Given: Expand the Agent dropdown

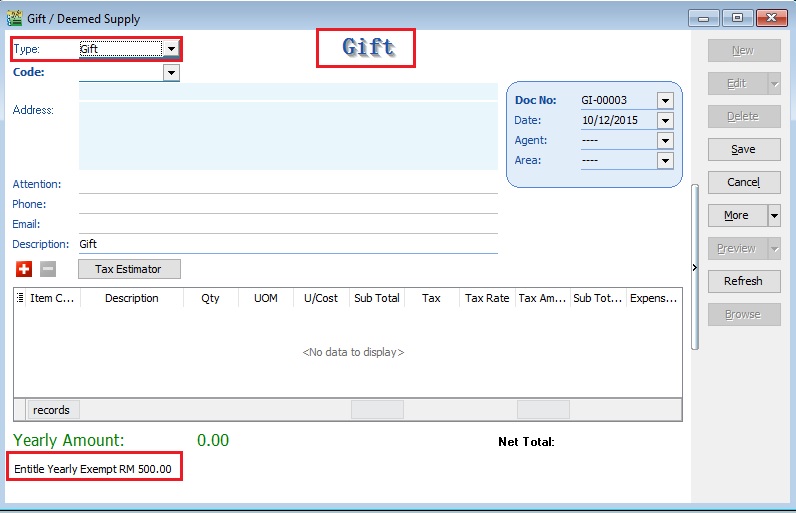Looking at the screenshot, I should pyautogui.click(x=665, y=141).
